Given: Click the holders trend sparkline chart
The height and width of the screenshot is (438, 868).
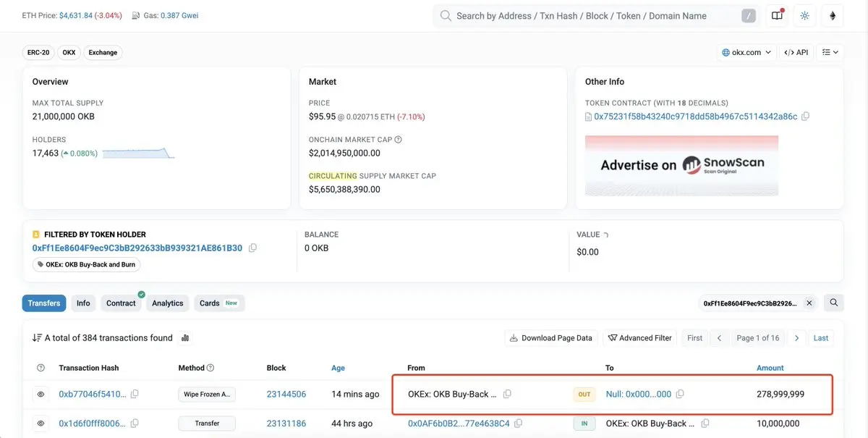Looking at the screenshot, I should pyautogui.click(x=138, y=153).
